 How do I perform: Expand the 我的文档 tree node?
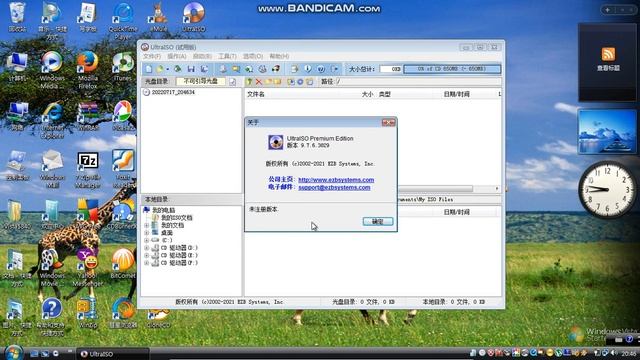(x=147, y=225)
